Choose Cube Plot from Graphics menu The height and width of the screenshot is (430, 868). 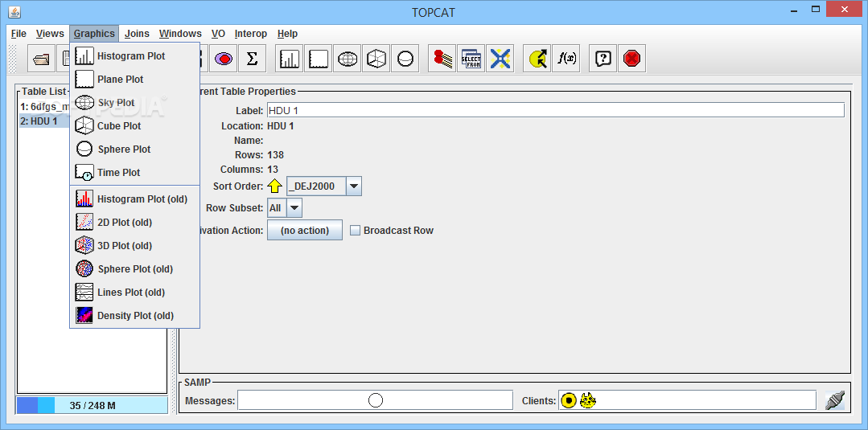click(134, 125)
